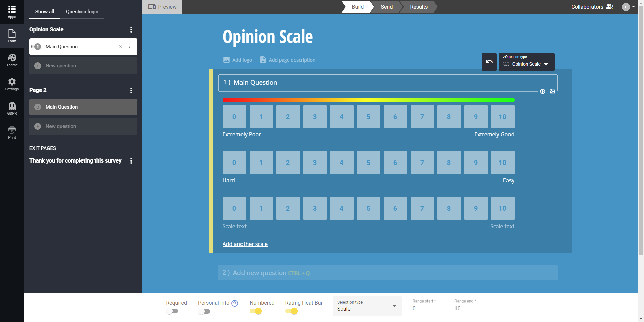This screenshot has width=644, height=322.
Task: Click the user avatar icon
Action: [626, 7]
